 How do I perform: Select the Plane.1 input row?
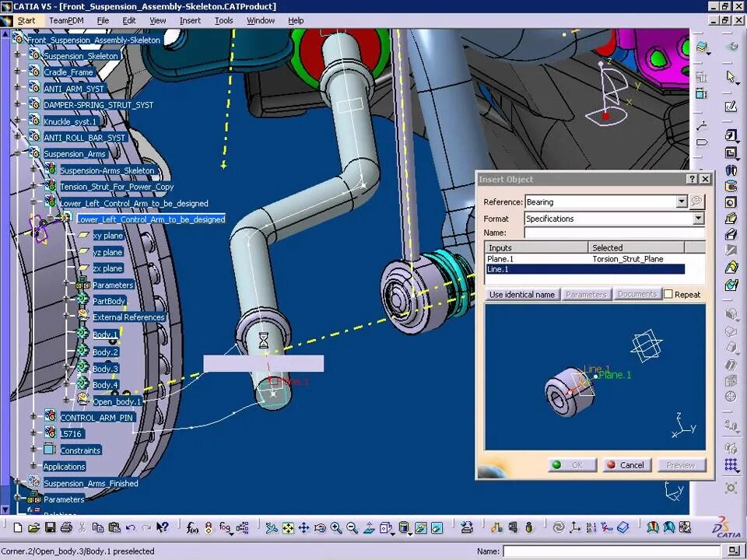(585, 259)
